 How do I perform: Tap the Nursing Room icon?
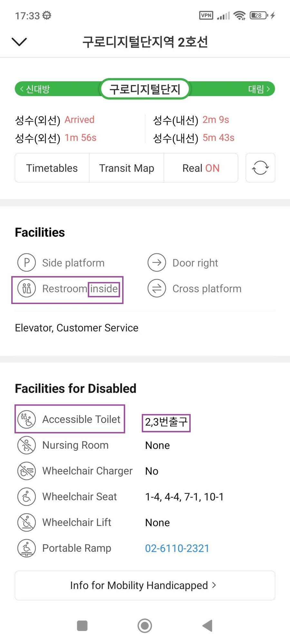[26, 445]
